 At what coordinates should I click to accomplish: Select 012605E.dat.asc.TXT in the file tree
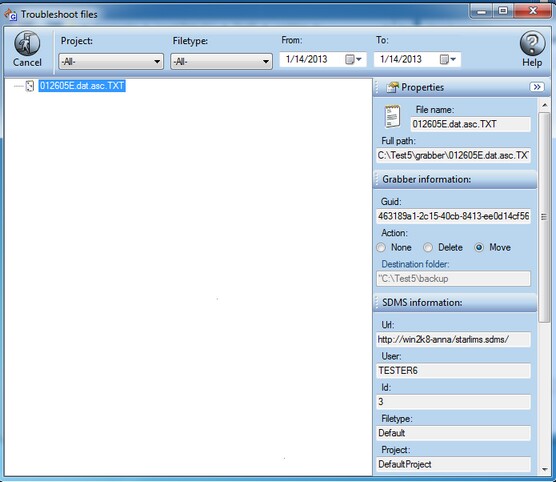[82, 86]
